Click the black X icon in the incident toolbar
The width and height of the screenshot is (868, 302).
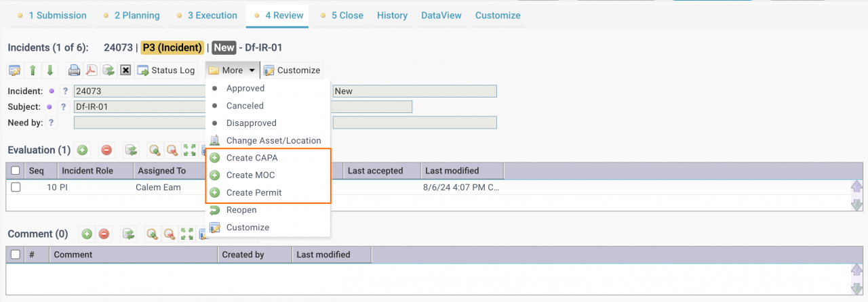tap(125, 70)
